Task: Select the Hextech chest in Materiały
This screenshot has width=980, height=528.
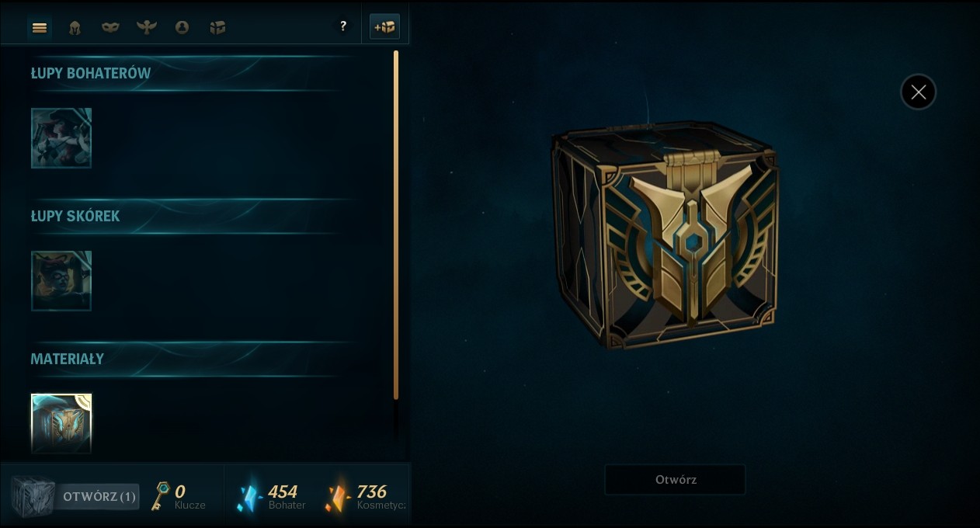Action: pyautogui.click(x=61, y=423)
